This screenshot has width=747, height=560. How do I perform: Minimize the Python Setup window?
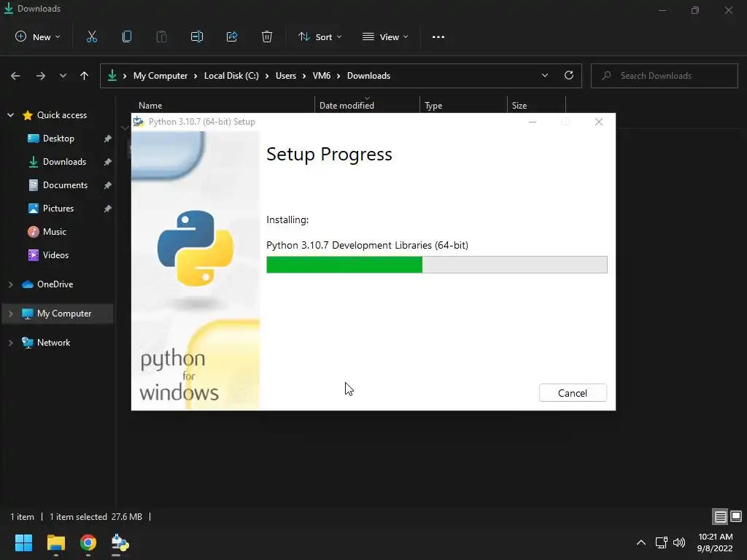[x=533, y=122]
